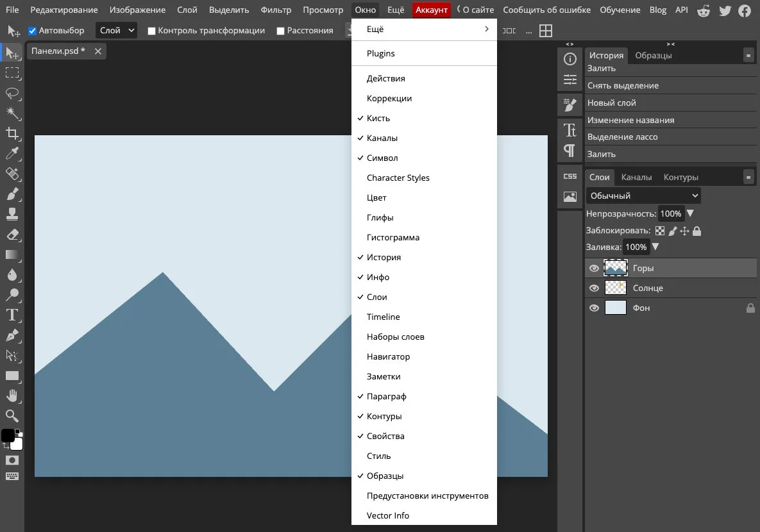The image size is (760, 532).
Task: Click the Аккаунт button
Action: 432,10
